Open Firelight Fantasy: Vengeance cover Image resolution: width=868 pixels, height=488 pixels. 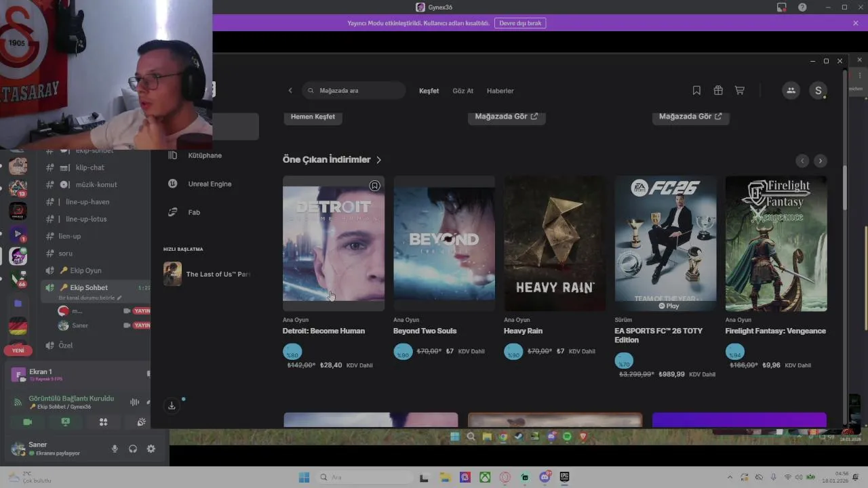click(x=776, y=244)
